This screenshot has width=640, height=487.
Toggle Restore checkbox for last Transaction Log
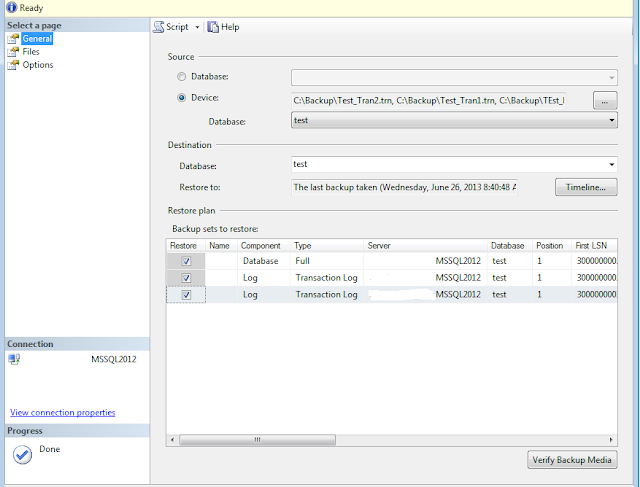pyautogui.click(x=186, y=295)
